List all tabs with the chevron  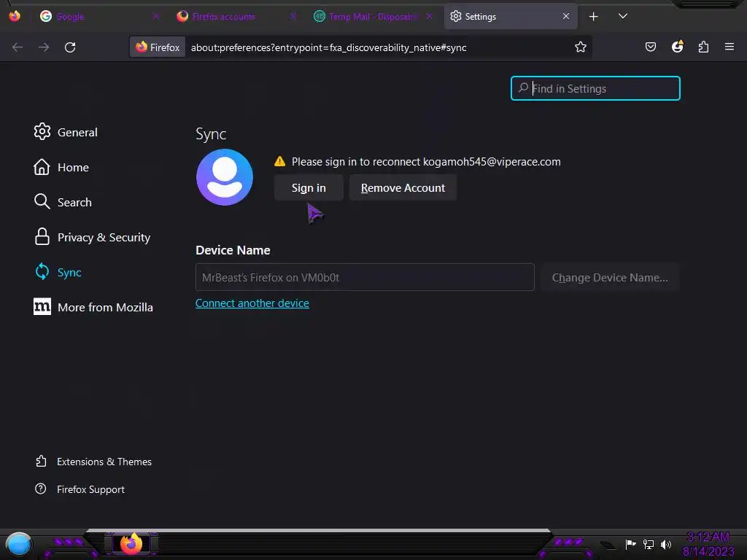pyautogui.click(x=623, y=16)
